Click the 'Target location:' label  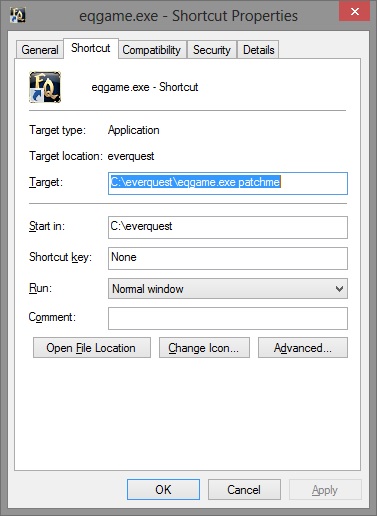(x=66, y=156)
